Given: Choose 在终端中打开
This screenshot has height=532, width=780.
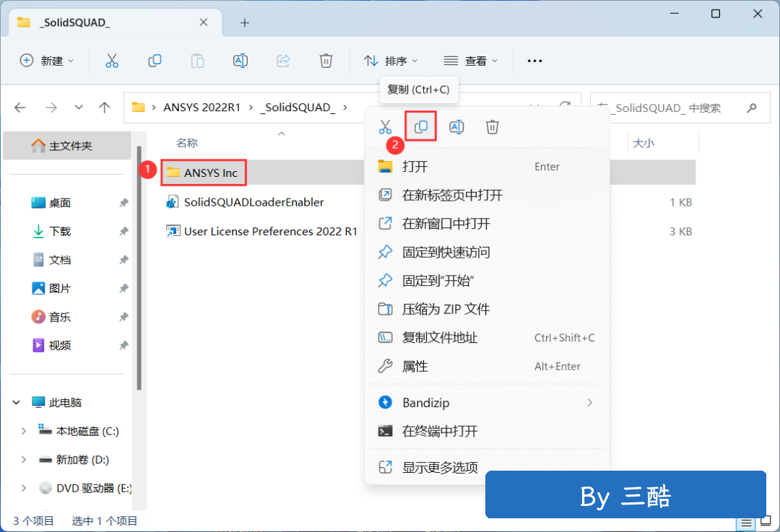Looking at the screenshot, I should click(x=487, y=431).
